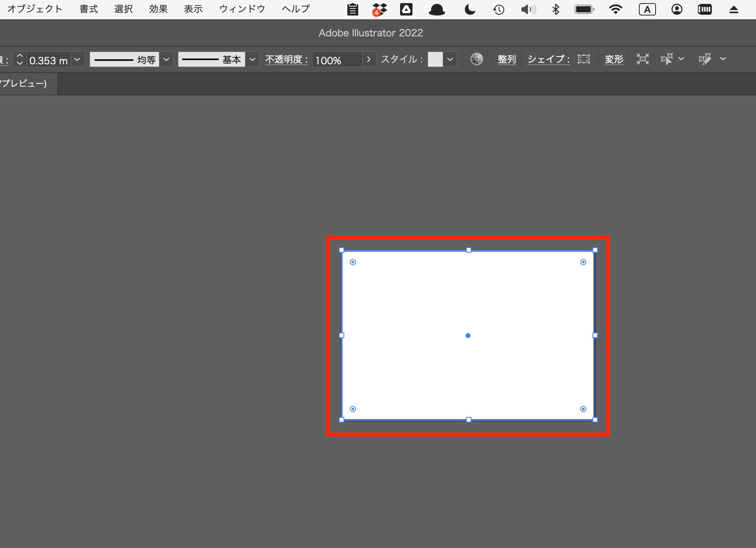Expand the 基本 brush definition dropdown
This screenshot has height=548, width=756.
[x=252, y=59]
